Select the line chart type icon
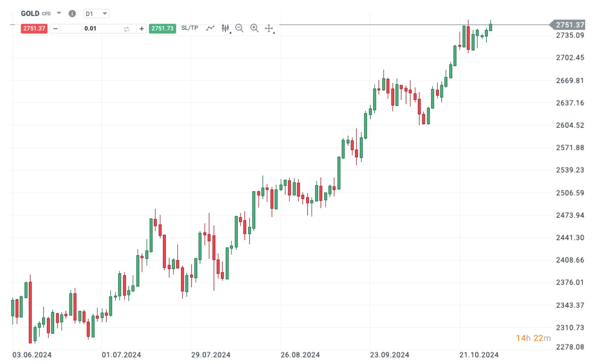The image size is (595, 364). [x=210, y=28]
